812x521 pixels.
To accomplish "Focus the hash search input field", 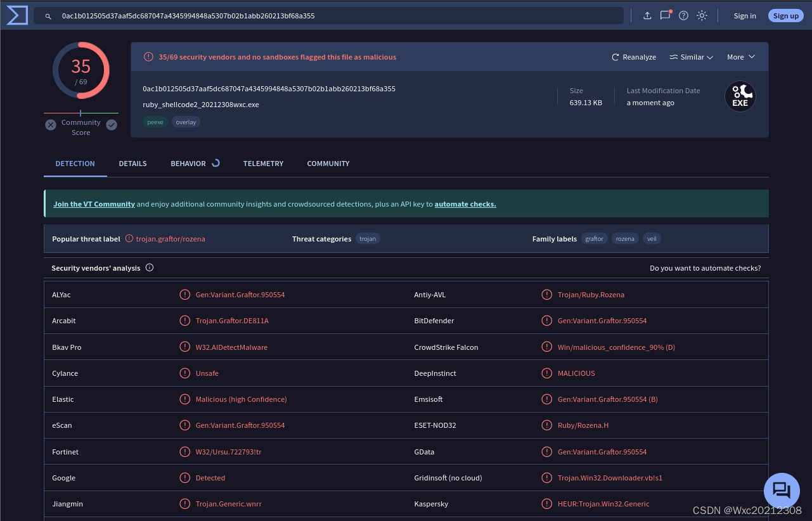I will tap(328, 16).
